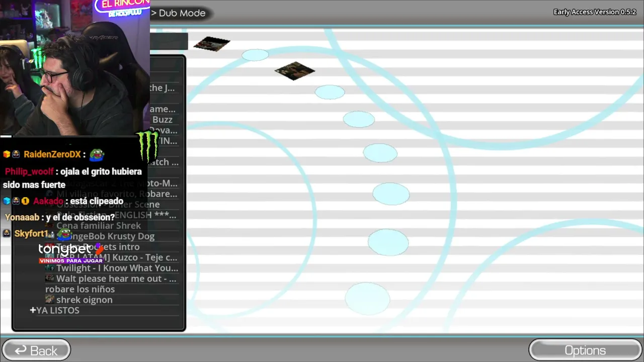This screenshot has width=644, height=362.
Task: Click the shrek oignon thumbnail icon
Action: click(50, 300)
